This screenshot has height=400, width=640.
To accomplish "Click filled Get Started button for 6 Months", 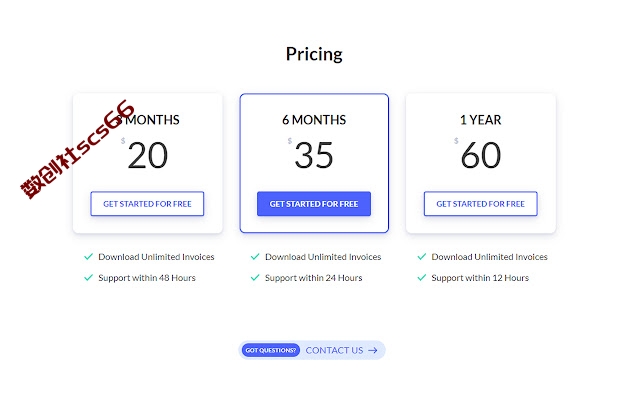I will pos(314,204).
